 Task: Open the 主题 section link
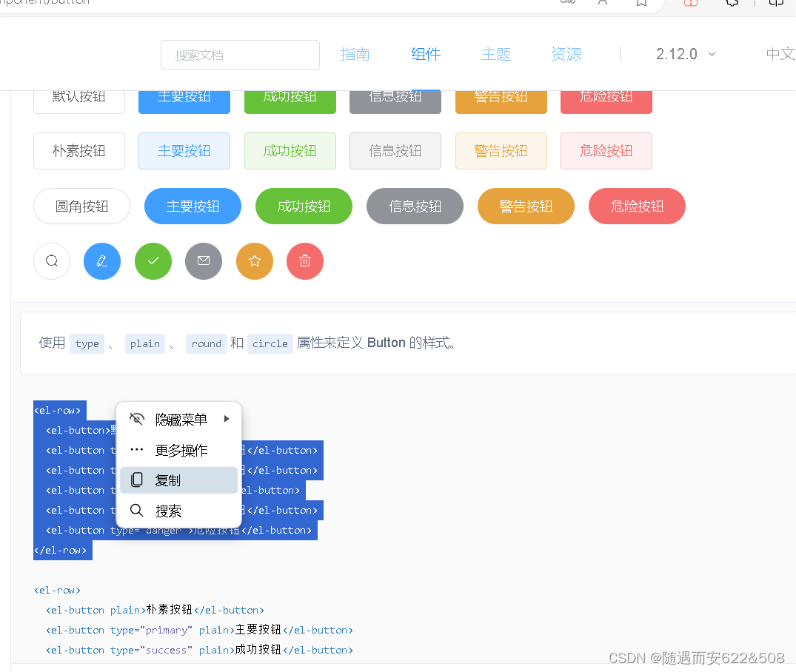(x=496, y=53)
